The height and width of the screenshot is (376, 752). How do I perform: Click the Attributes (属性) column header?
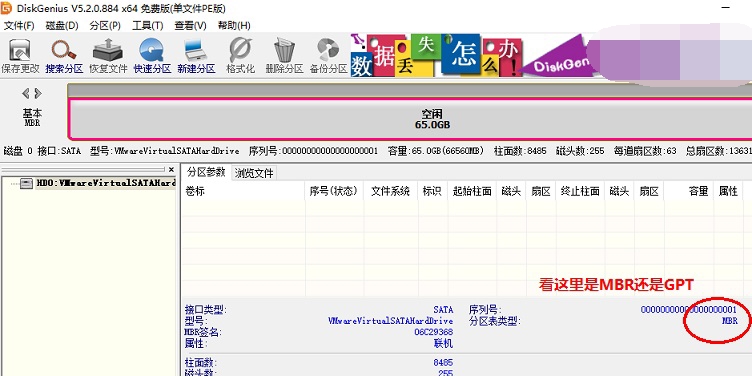point(728,191)
